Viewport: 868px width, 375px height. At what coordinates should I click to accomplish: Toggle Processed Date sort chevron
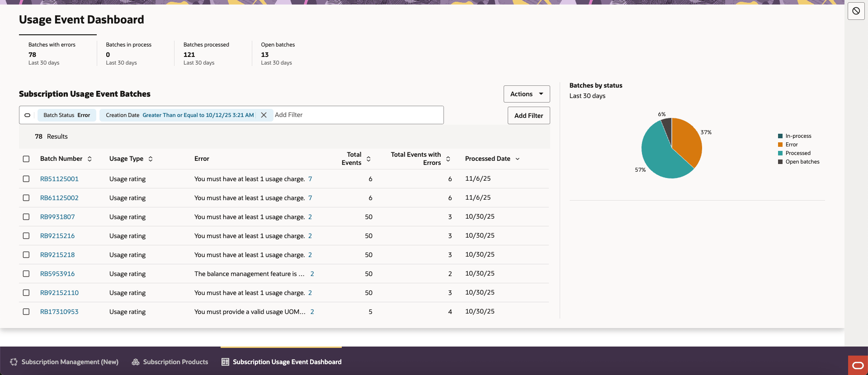(518, 159)
